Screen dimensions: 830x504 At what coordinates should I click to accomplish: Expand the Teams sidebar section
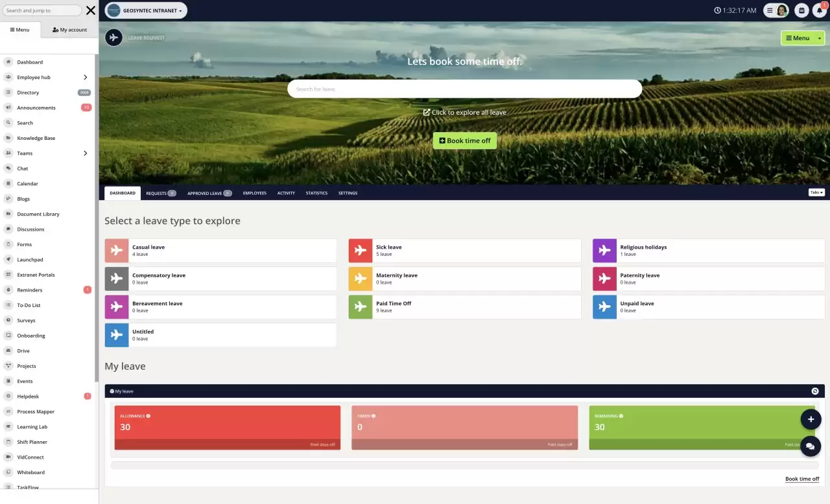(x=85, y=153)
